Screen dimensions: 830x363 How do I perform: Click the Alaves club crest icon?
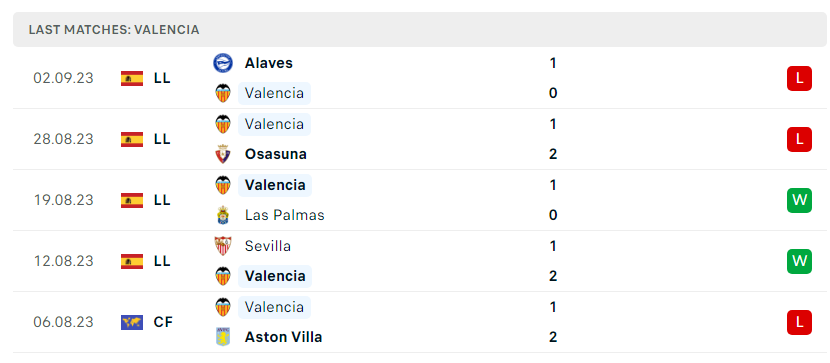[223, 63]
